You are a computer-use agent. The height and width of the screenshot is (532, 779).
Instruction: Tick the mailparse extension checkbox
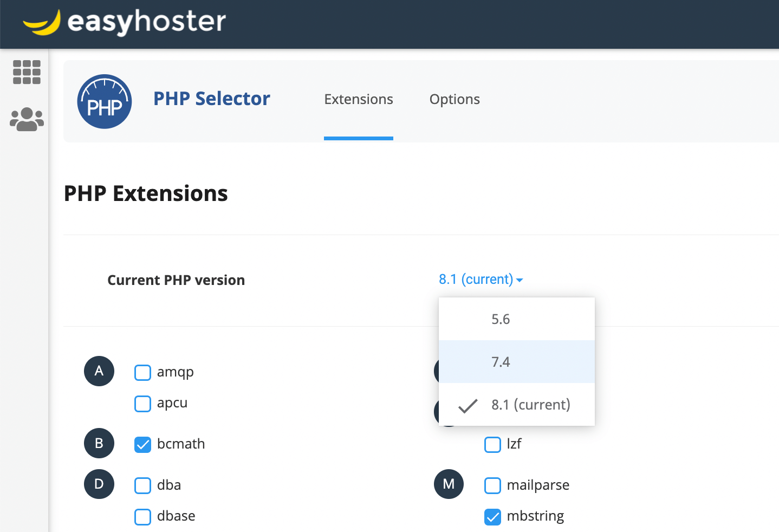click(x=492, y=486)
